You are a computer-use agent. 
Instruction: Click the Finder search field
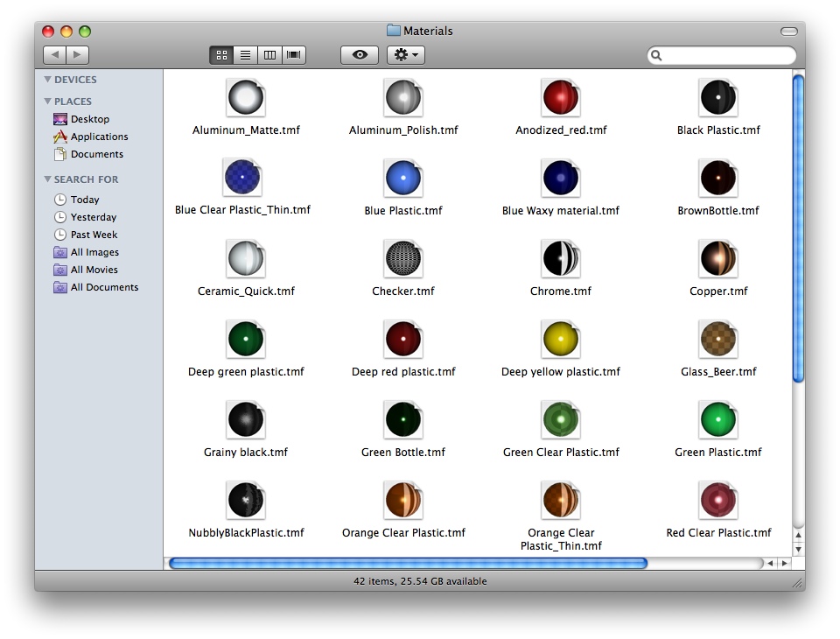(726, 56)
